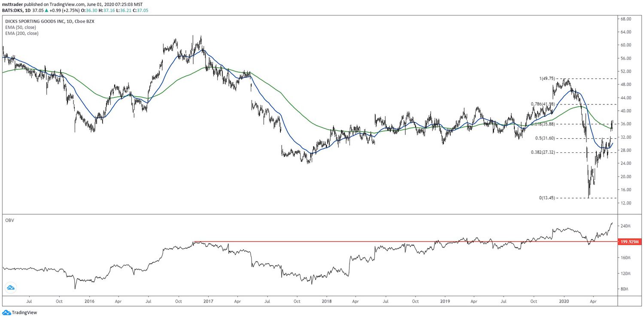The width and height of the screenshot is (644, 319).
Task: Click the red OBV value label 199.929M
Action: 631,242
